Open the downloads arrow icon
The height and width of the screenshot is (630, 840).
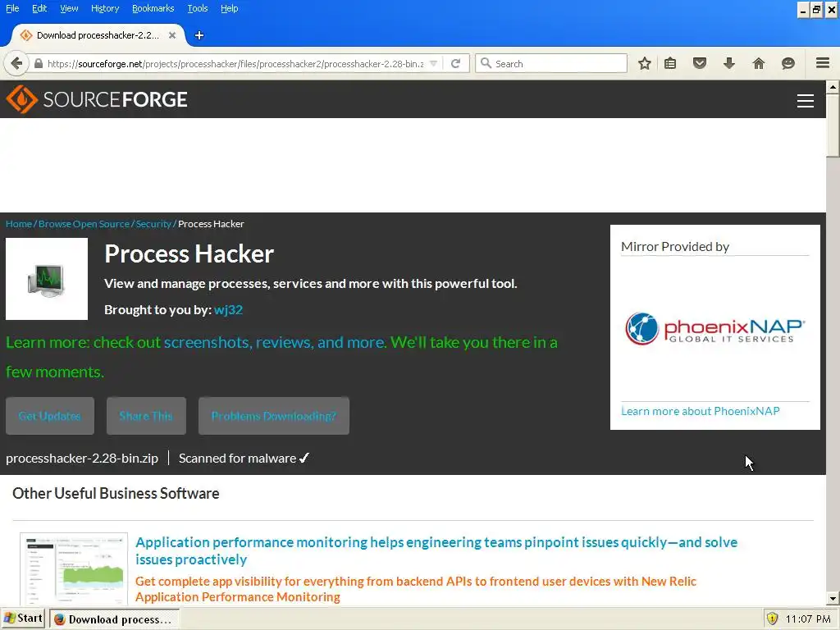tap(729, 64)
